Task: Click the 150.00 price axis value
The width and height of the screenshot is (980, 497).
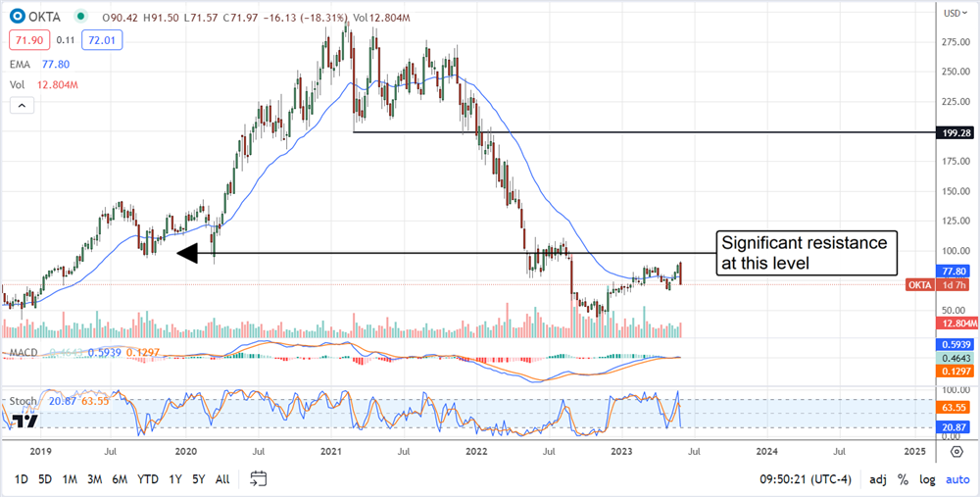Action: (x=956, y=191)
